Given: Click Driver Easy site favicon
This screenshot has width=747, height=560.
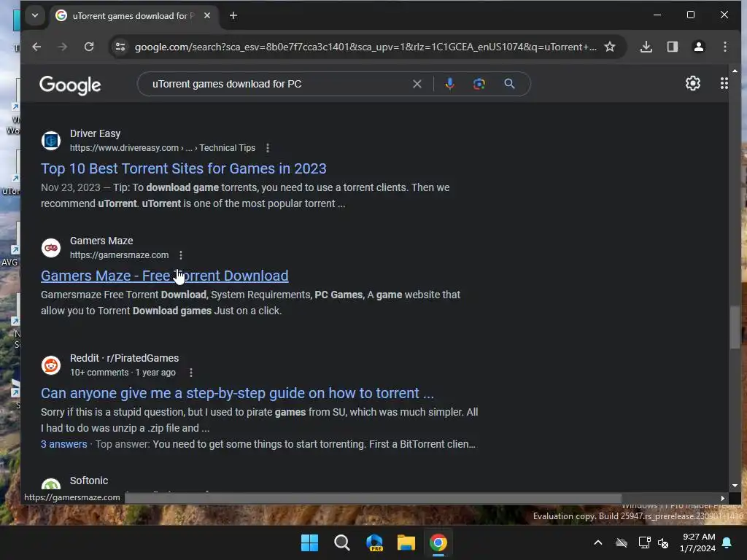Looking at the screenshot, I should coord(51,141).
